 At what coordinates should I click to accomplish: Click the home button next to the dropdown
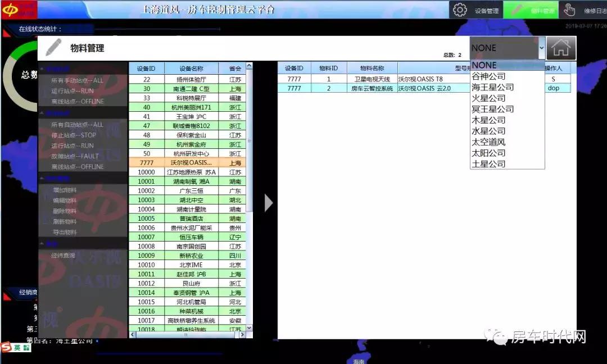(561, 48)
